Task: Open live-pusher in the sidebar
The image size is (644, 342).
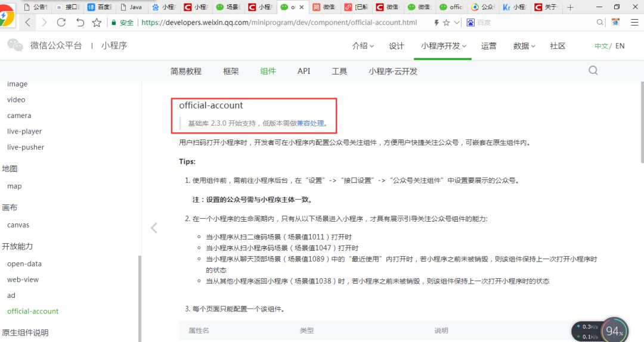Action: point(26,147)
